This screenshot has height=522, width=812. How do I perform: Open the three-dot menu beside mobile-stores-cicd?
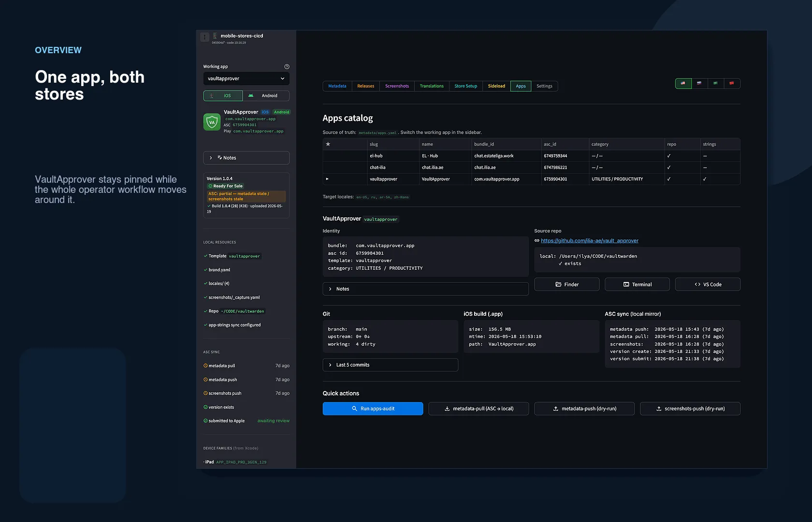205,37
